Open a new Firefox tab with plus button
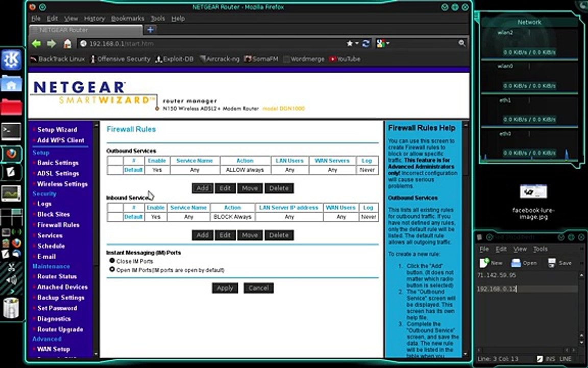 click(151, 30)
